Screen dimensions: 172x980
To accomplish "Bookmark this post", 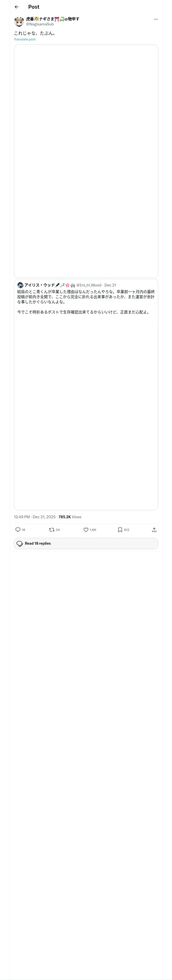I will click(120, 530).
